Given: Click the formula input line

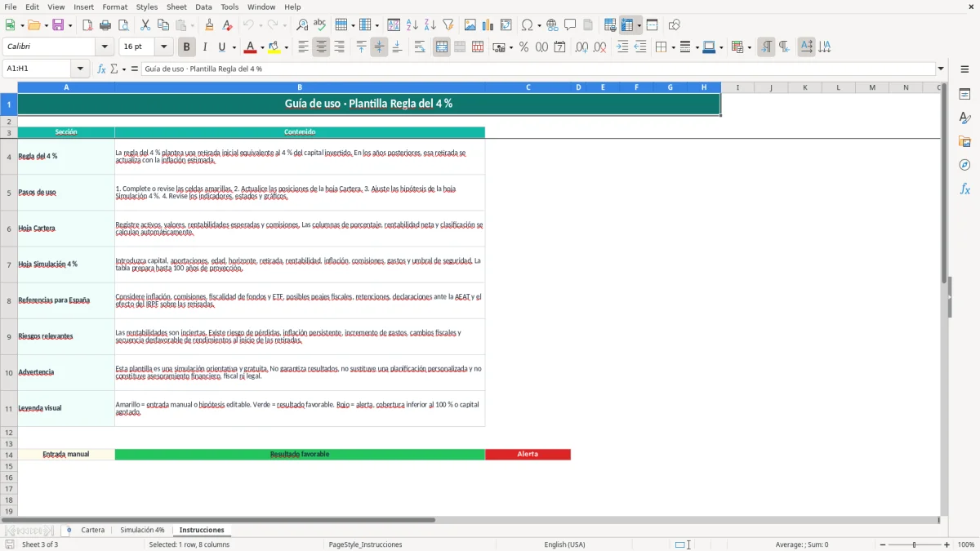Looking at the screenshot, I should (x=537, y=69).
